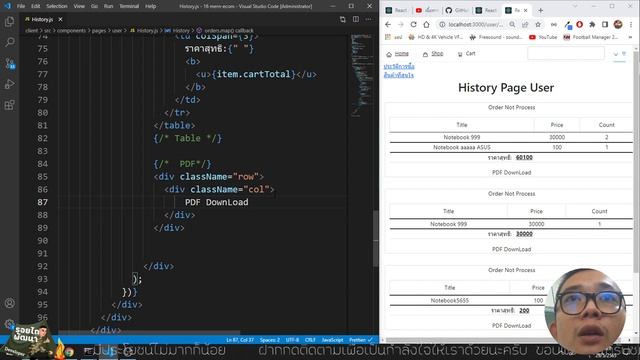The width and height of the screenshot is (640, 360).
Task: Click the Chrome home button
Action: [426, 24]
